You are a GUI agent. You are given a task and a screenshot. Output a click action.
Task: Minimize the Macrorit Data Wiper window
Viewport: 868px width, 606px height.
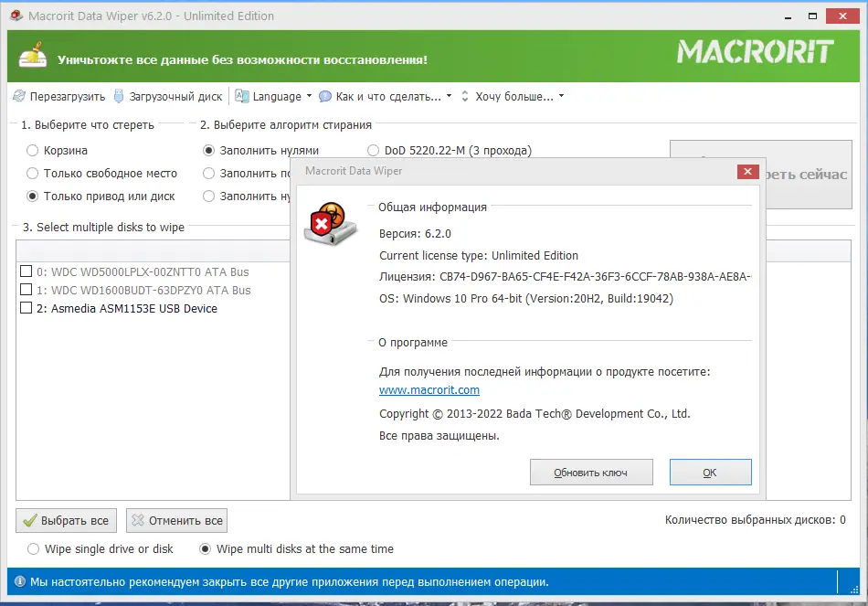(x=788, y=16)
